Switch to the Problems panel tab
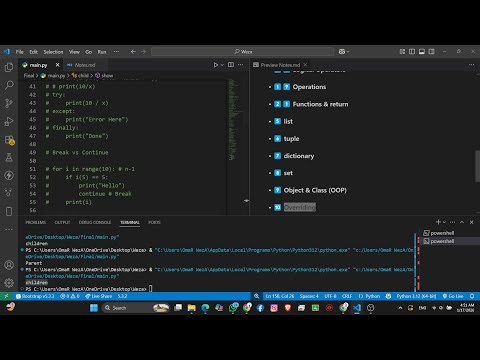480x360 pixels. [36, 222]
